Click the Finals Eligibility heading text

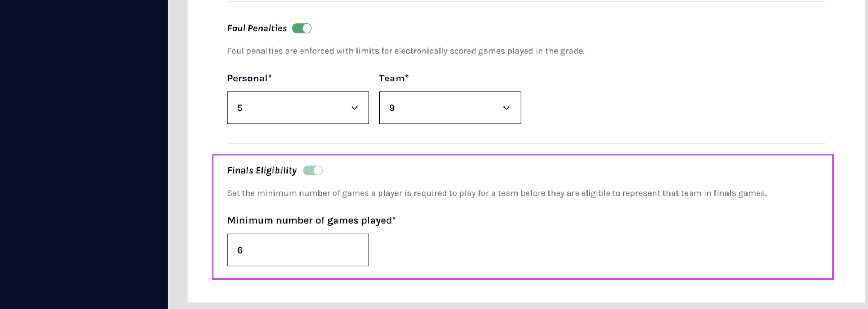click(x=262, y=171)
